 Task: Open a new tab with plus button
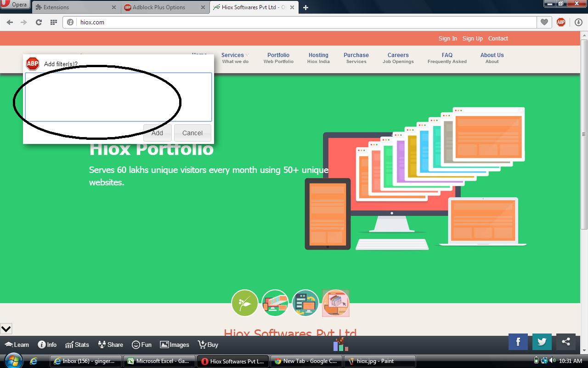[306, 7]
